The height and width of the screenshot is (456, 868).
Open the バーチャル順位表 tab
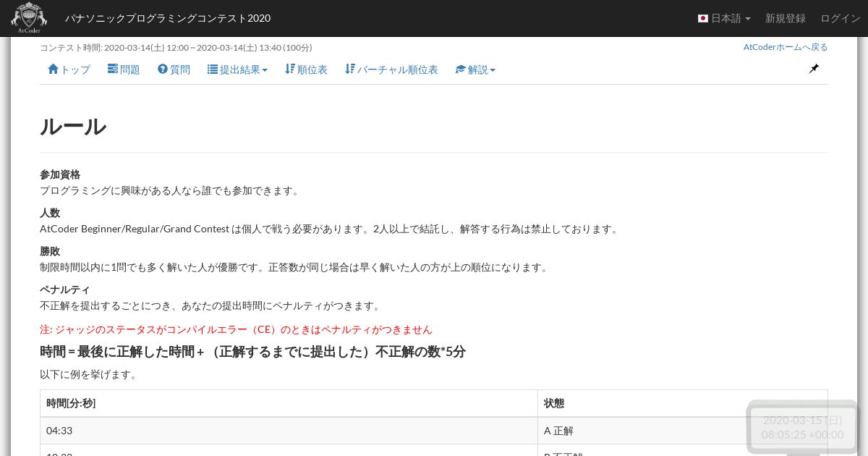[391, 69]
